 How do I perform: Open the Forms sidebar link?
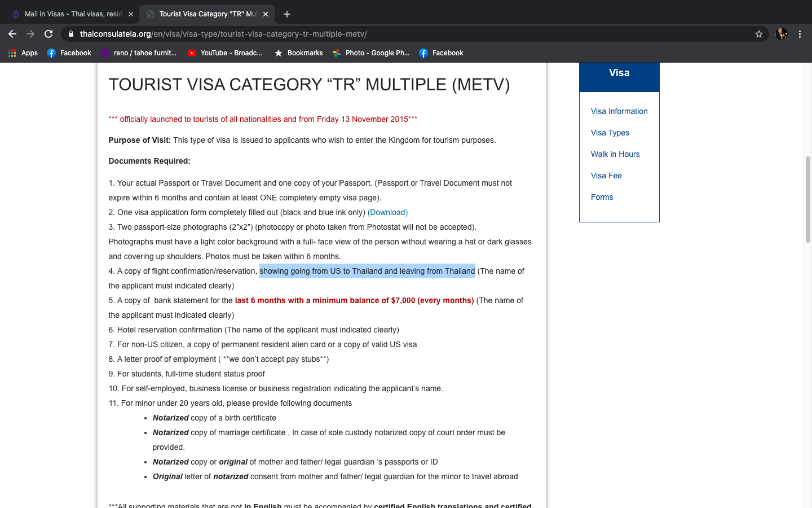pos(602,197)
